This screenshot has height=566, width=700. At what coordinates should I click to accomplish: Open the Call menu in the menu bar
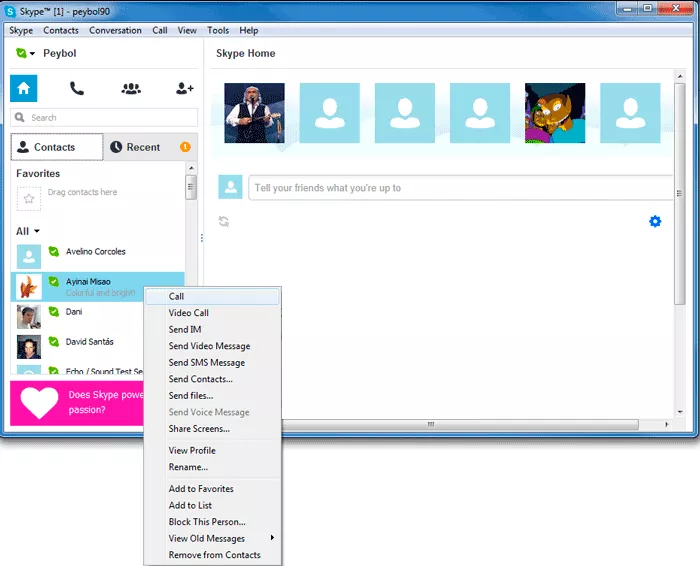point(160,30)
